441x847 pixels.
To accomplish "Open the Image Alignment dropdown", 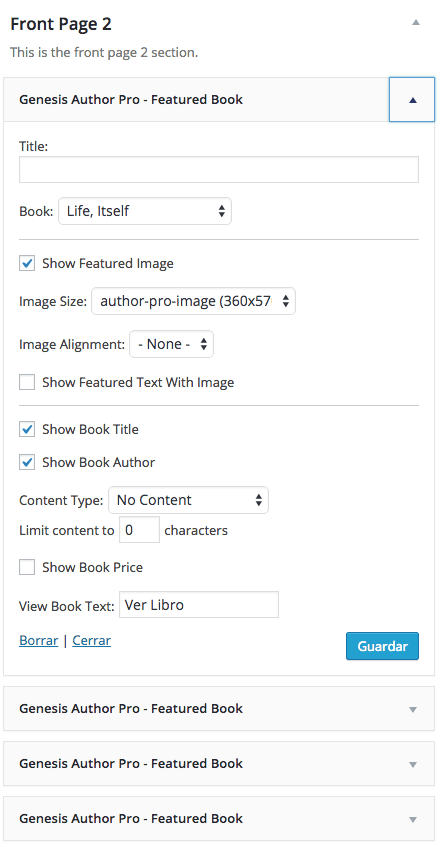I will tap(171, 344).
